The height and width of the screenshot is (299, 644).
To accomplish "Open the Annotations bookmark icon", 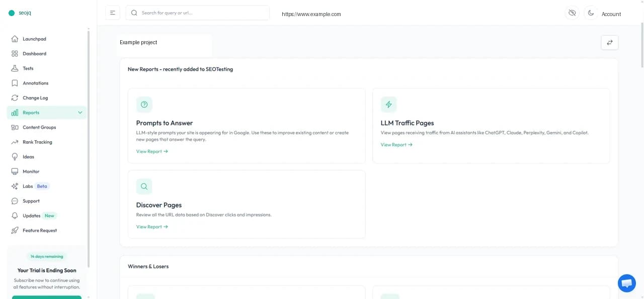I will pyautogui.click(x=16, y=83).
